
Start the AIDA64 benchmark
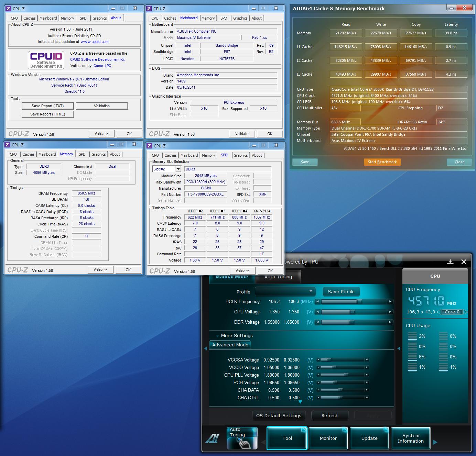coord(382,162)
